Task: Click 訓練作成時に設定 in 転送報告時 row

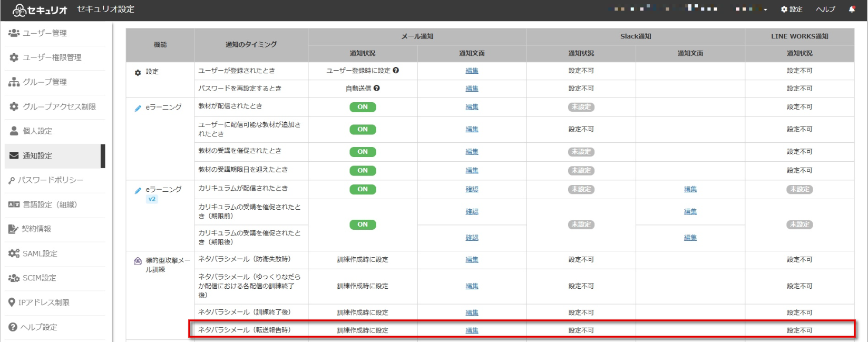Action: (x=363, y=330)
